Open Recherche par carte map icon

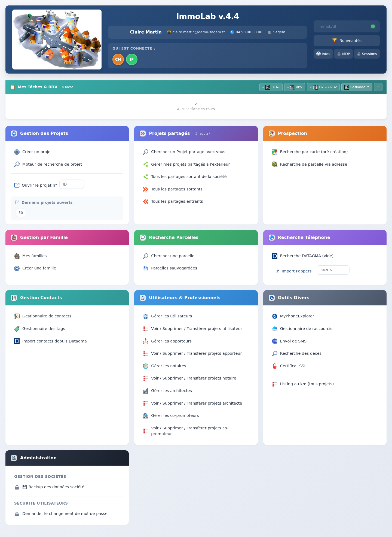275,152
